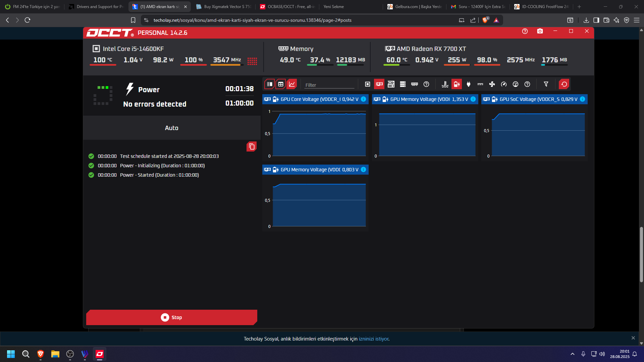Open the browser main menu
Image resolution: width=644 pixels, height=362 pixels.
[637, 20]
